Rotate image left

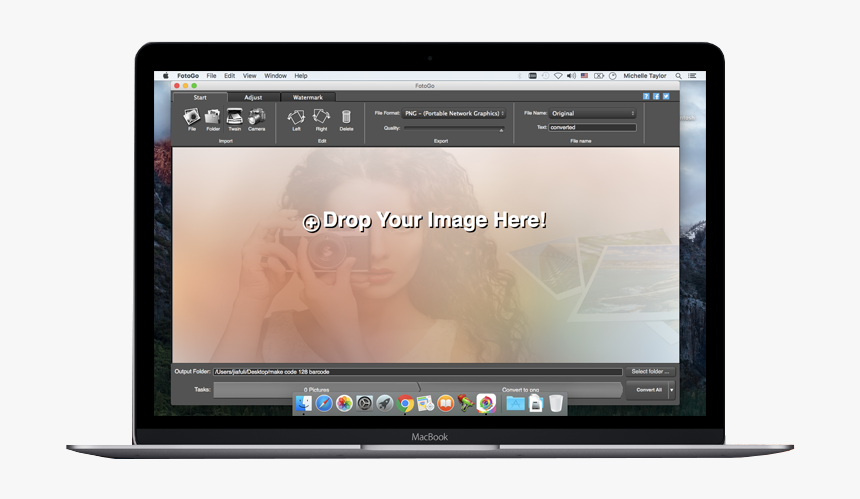click(x=296, y=118)
